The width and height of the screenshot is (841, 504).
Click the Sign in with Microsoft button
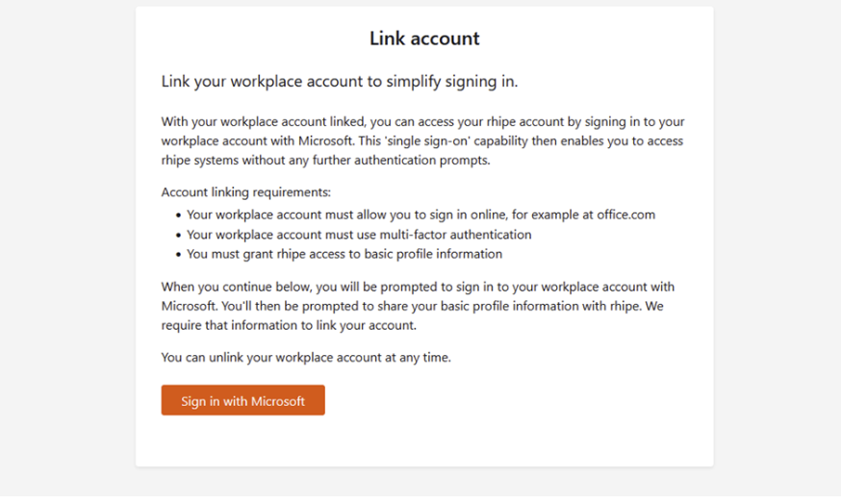click(x=242, y=401)
